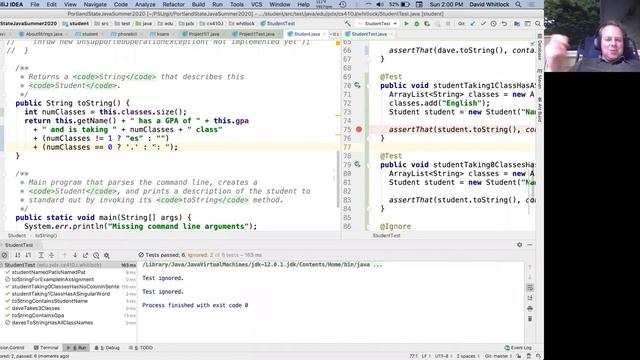Open Run tool window settings gear icon
Image resolution: width=640 pixels, height=360 pixels.
[x=519, y=245]
